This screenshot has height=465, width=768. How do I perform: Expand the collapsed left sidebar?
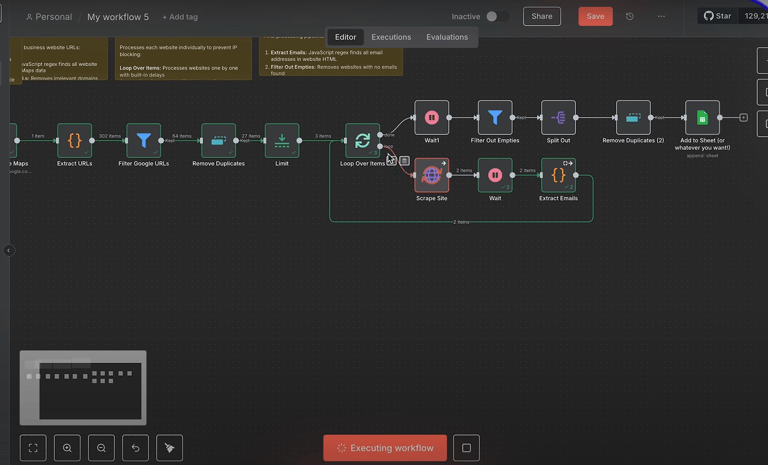8,250
